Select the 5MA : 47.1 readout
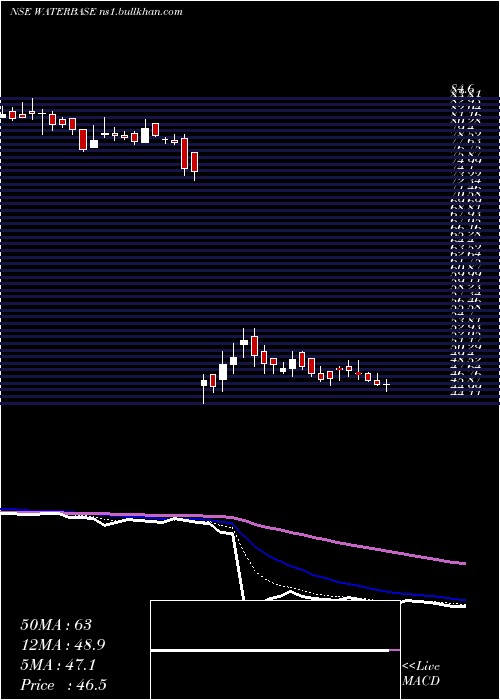The width and height of the screenshot is (500, 700). 58,664
